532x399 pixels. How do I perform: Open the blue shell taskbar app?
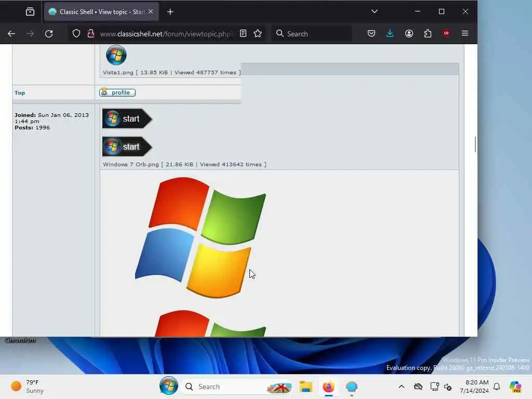(352, 387)
